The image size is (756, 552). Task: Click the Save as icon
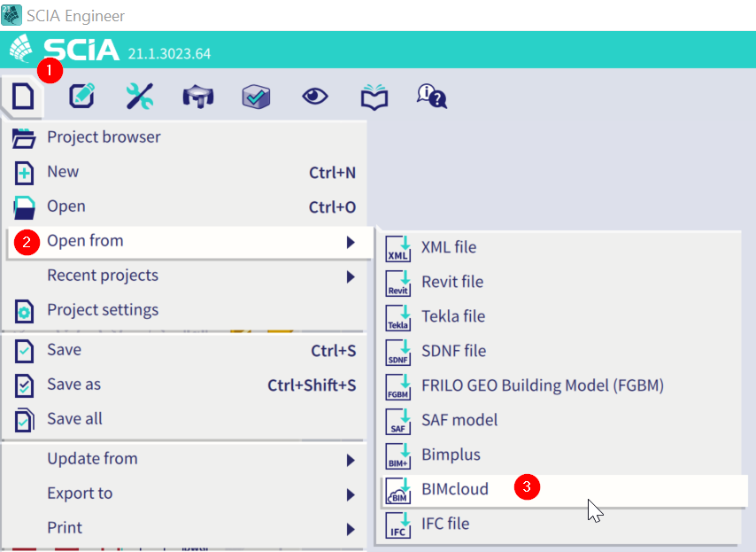click(x=24, y=385)
